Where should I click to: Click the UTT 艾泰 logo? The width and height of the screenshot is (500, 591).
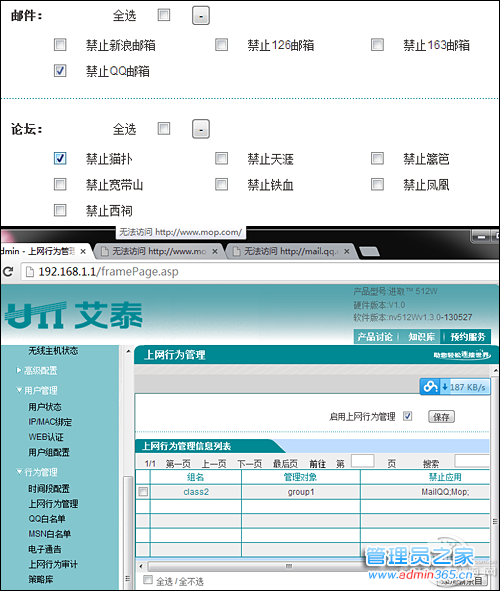(74, 315)
